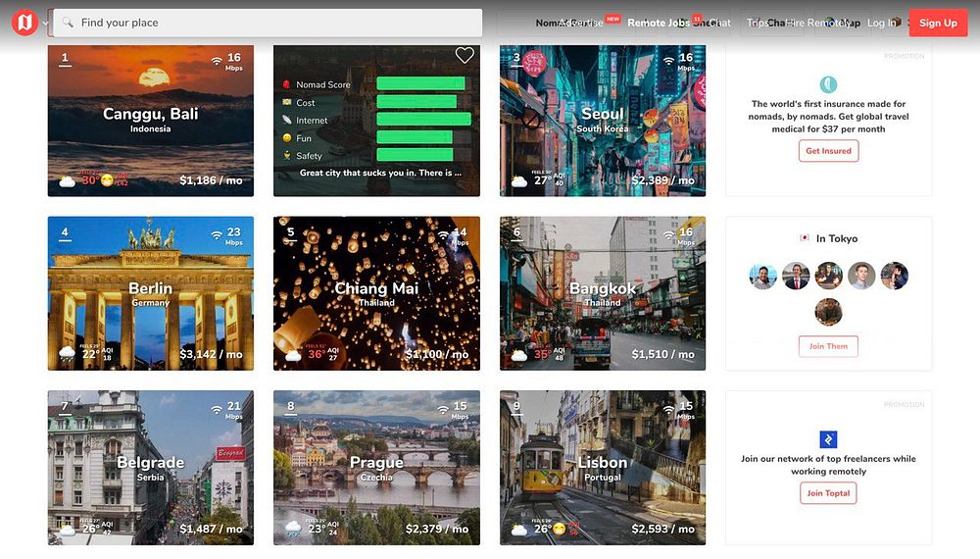980x559 pixels.
Task: Click the cloud weather icon on Chiang Mai card
Action: tap(293, 356)
